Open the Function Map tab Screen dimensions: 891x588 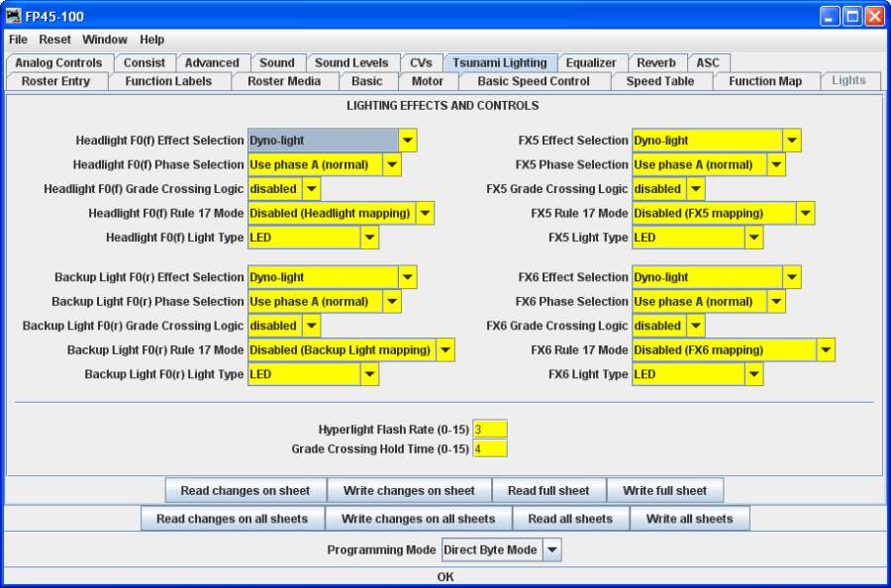[765, 81]
